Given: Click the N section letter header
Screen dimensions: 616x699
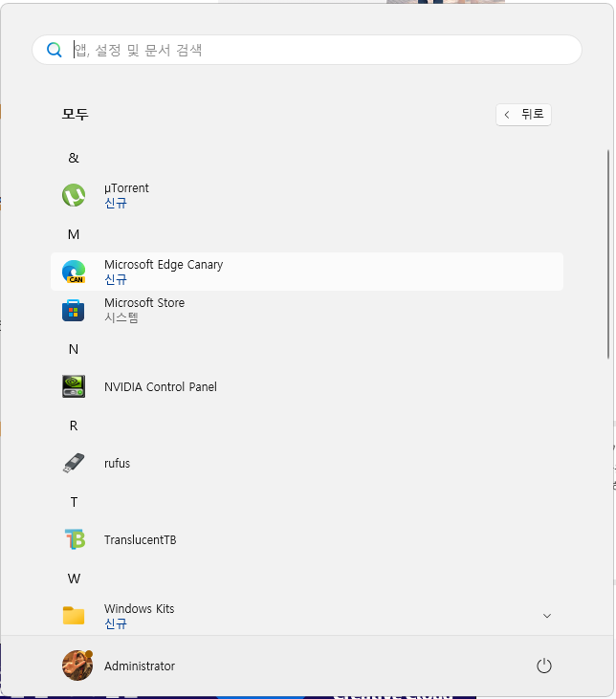Looking at the screenshot, I should pyautogui.click(x=74, y=349).
